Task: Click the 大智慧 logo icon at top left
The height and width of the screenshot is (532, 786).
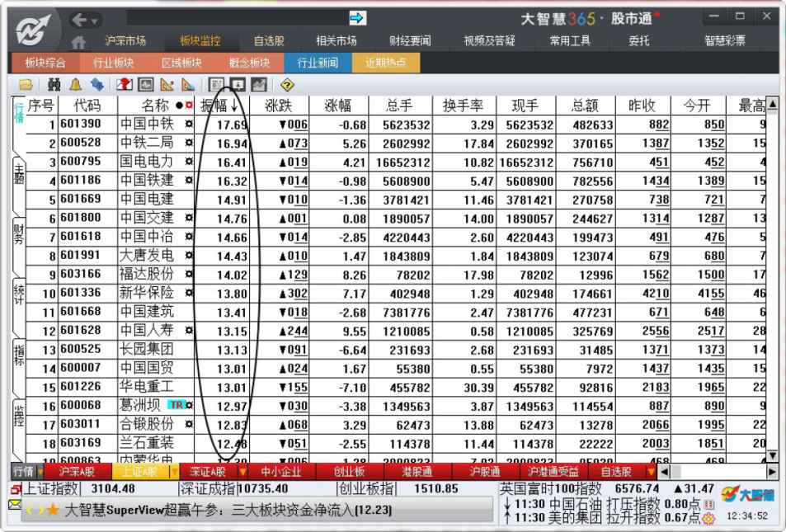Action: coord(33,30)
